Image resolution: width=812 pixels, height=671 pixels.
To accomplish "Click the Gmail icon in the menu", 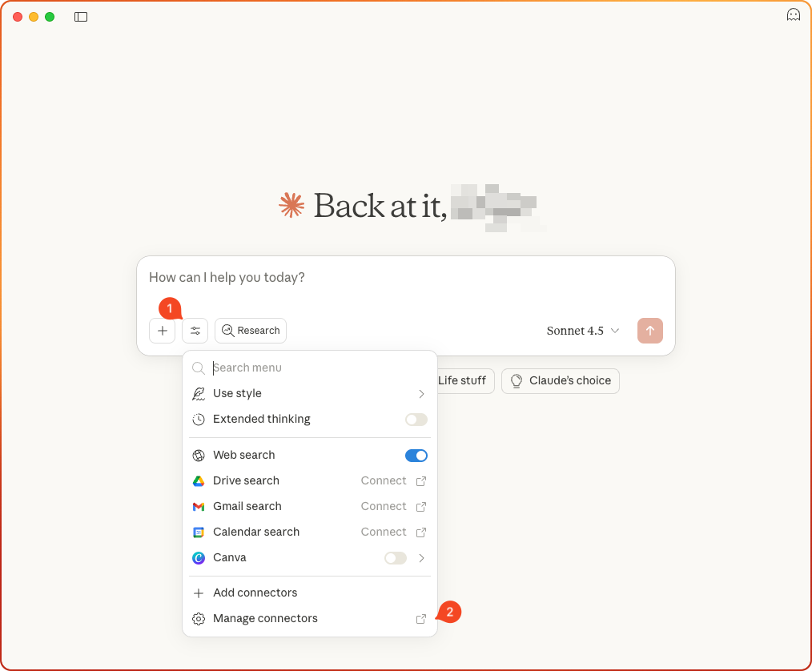I will (199, 506).
